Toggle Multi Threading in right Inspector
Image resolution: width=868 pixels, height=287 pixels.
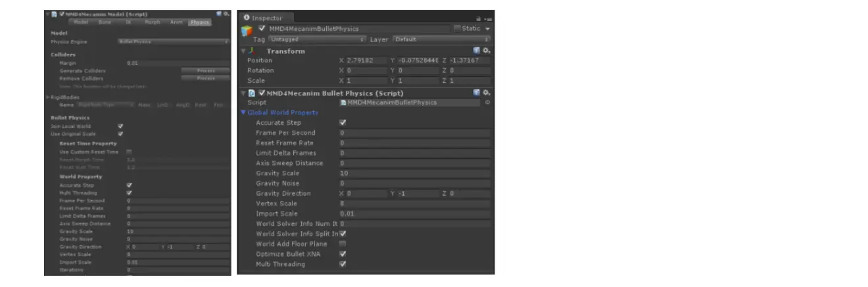[x=343, y=264]
